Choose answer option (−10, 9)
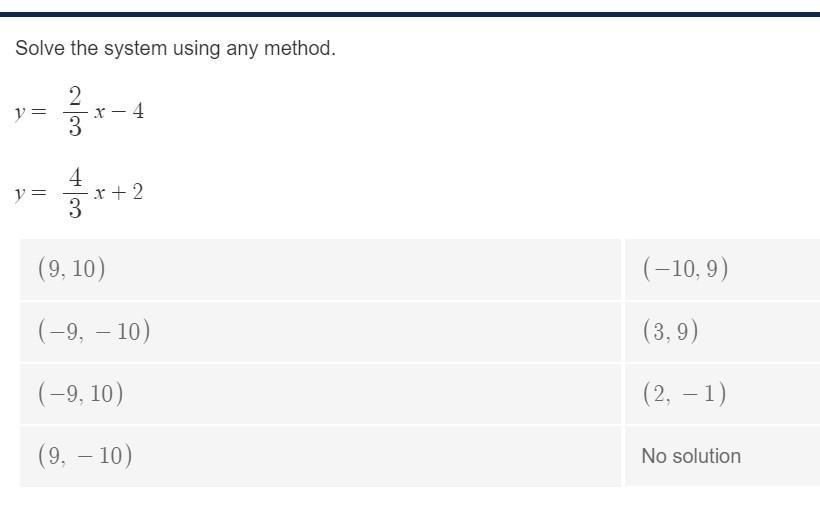The image size is (820, 513). point(723,269)
